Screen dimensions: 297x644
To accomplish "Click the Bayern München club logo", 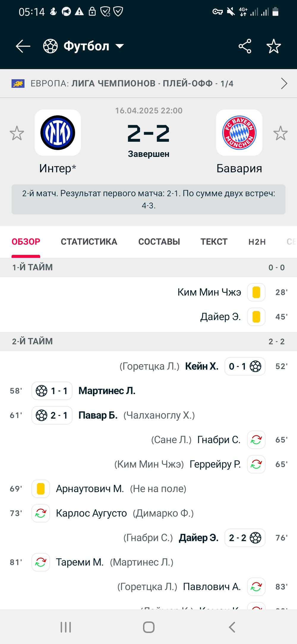I will tap(239, 133).
